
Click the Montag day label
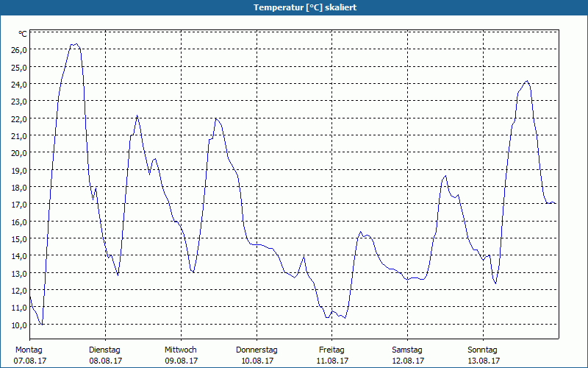(x=29, y=350)
